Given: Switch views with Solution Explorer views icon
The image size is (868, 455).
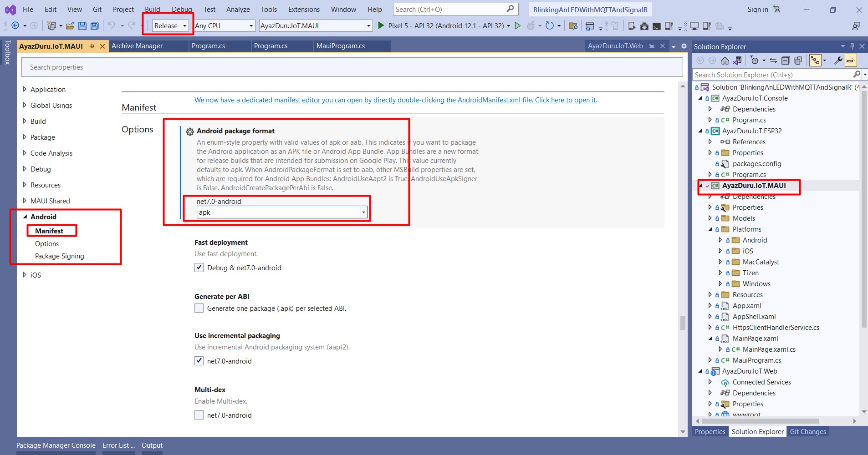Looking at the screenshot, I should pos(737,61).
